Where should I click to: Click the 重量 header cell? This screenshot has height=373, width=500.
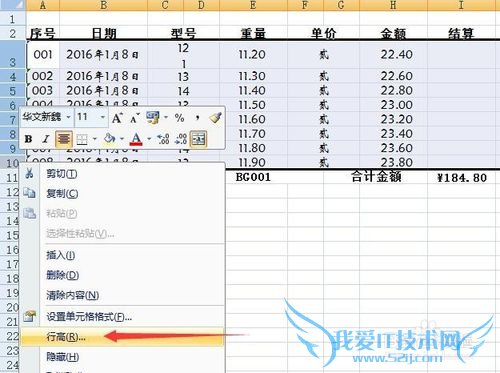pyautogui.click(x=253, y=33)
